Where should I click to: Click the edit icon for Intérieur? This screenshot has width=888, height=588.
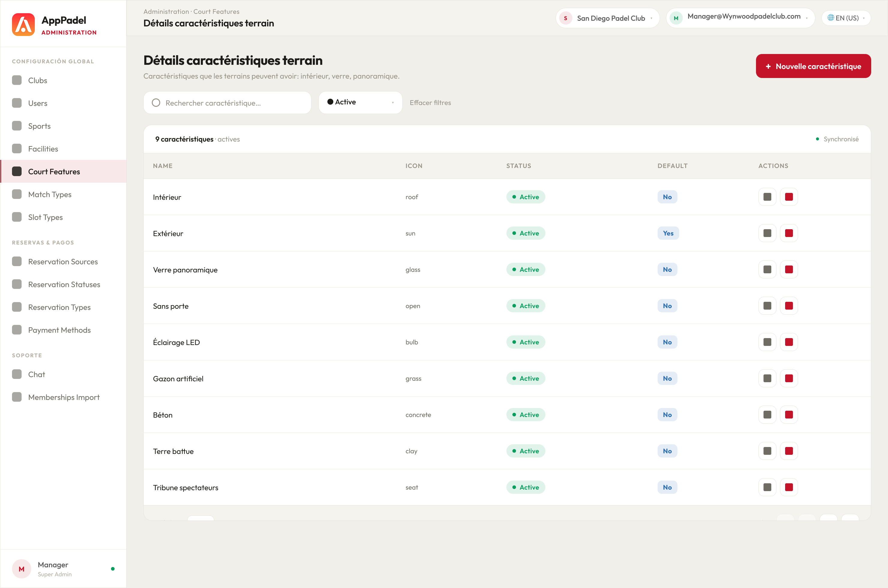(767, 197)
